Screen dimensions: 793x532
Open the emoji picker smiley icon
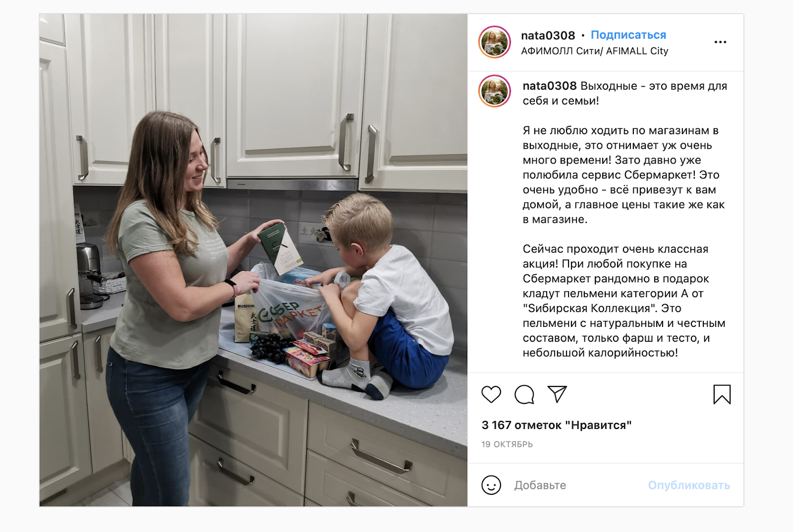pyautogui.click(x=491, y=485)
